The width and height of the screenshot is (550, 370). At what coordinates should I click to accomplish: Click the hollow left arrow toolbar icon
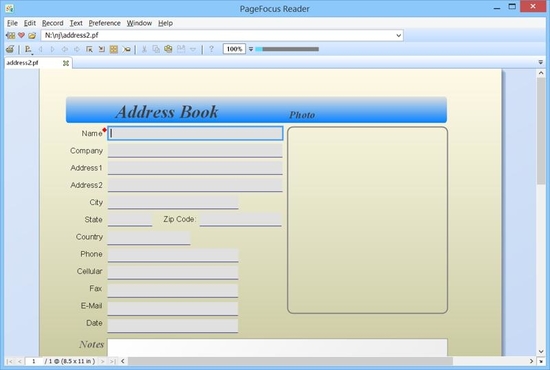click(65, 49)
